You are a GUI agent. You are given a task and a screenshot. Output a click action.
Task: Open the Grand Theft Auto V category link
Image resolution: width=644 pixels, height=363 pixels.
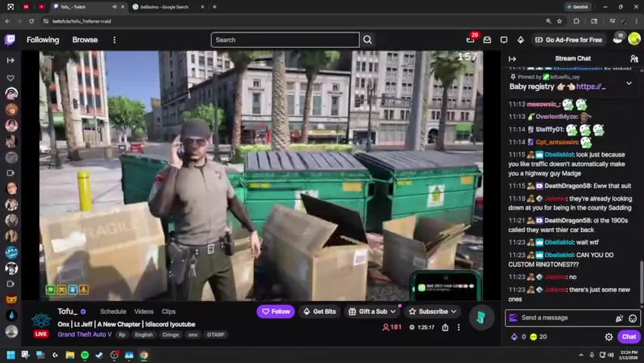point(85,335)
